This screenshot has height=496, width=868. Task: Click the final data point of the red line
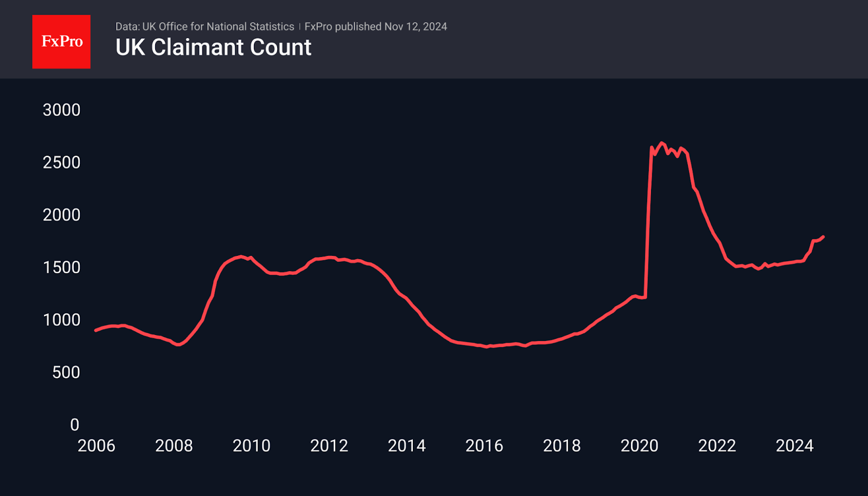(823, 237)
